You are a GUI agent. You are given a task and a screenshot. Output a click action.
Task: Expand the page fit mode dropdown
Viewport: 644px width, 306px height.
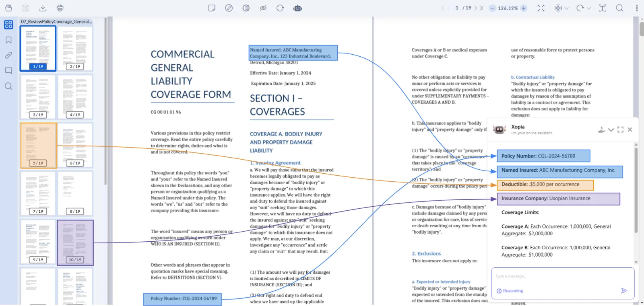coord(567,8)
